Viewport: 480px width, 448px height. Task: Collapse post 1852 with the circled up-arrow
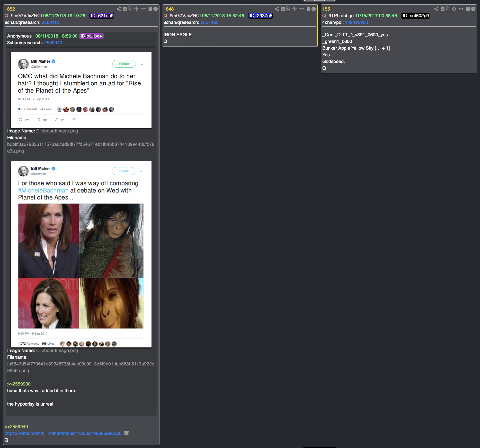[156, 9]
